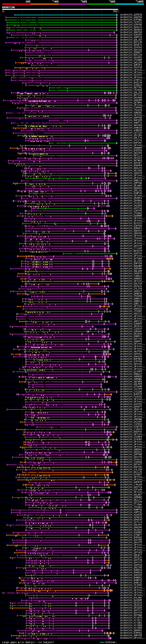Viewport: 146px width, 644px height.
Task: Select hit UniRef100_Q9FPQ5
Action: click(131, 118)
